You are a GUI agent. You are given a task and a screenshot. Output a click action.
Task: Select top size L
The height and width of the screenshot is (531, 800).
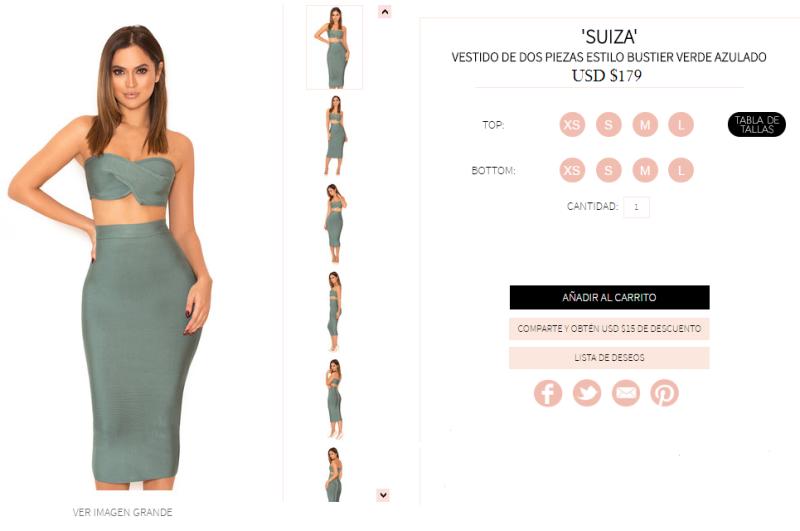point(681,124)
